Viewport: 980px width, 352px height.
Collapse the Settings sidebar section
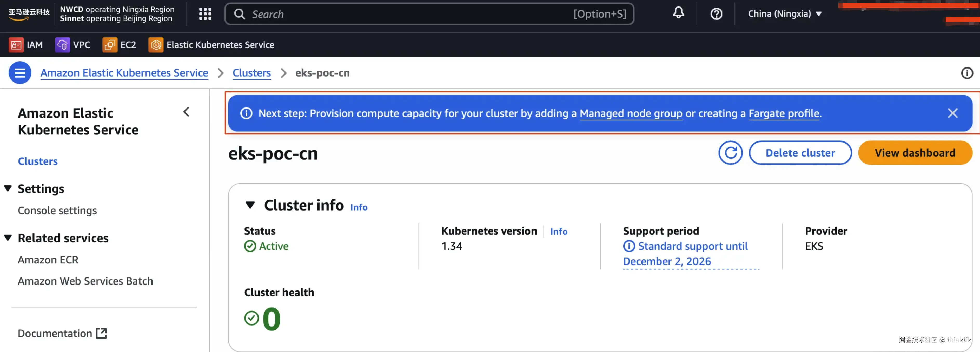tap(8, 188)
